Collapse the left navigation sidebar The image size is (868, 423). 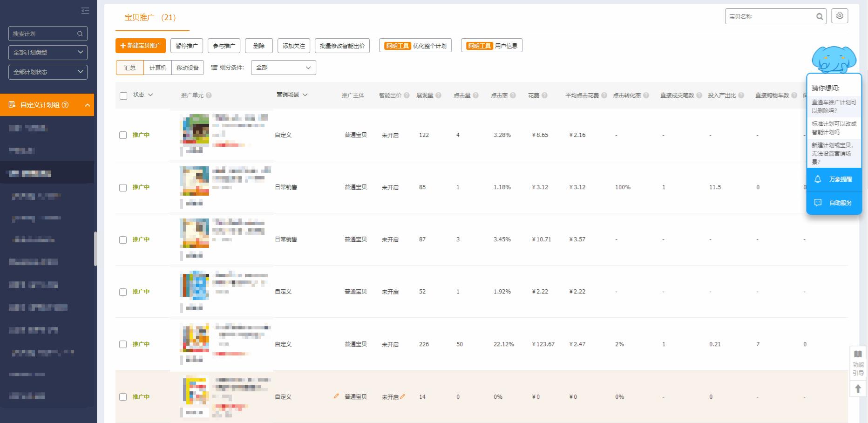point(85,10)
